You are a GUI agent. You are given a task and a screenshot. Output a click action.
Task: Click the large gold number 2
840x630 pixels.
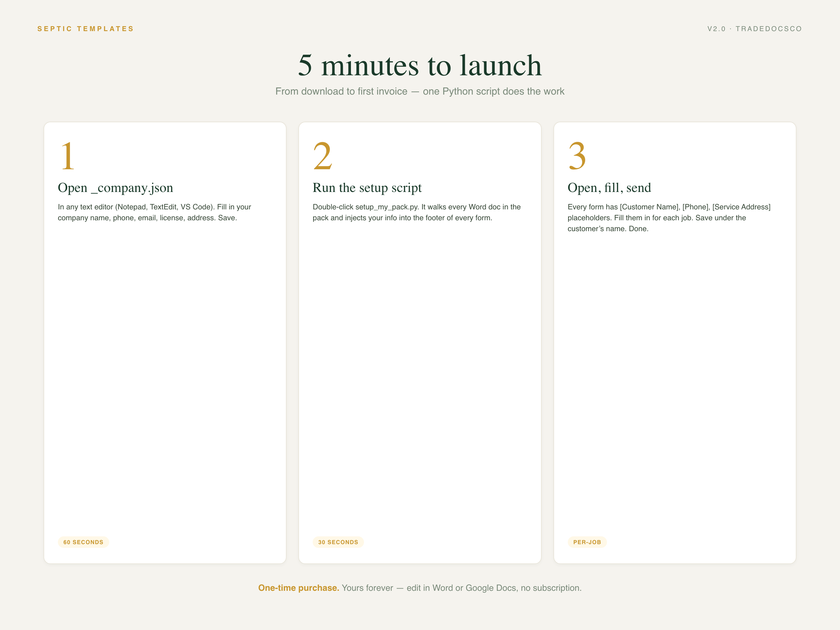322,156
